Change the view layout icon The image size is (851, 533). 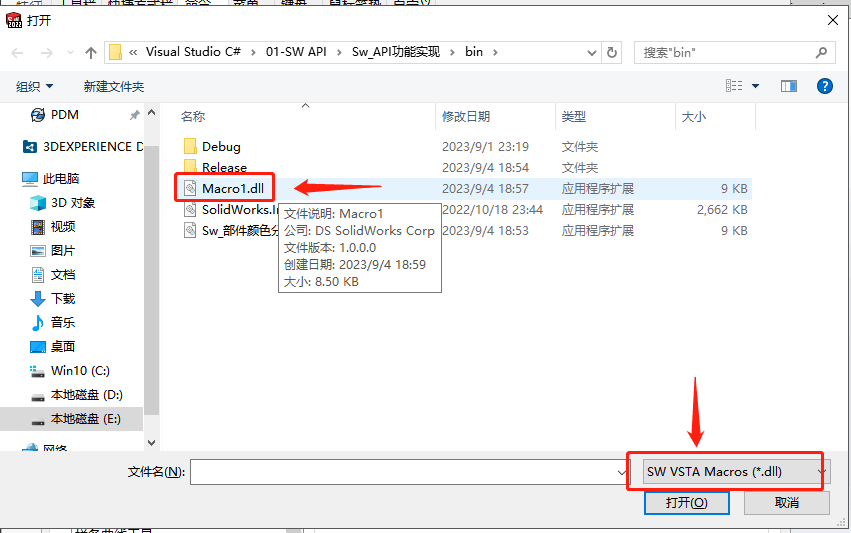tap(734, 86)
